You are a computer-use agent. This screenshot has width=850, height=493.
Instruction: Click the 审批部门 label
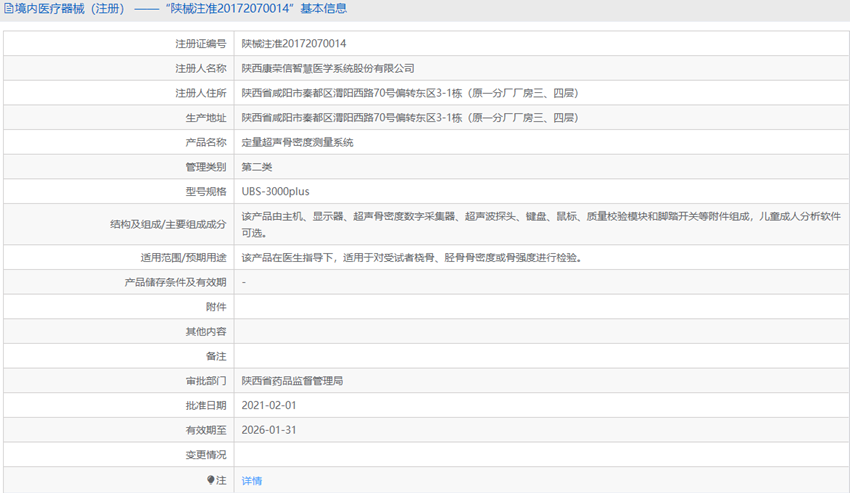[x=205, y=381]
